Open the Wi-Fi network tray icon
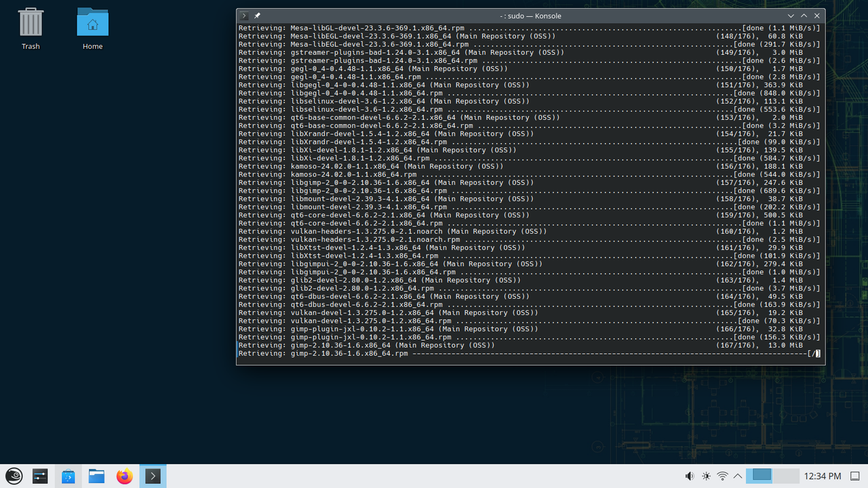 (x=723, y=476)
